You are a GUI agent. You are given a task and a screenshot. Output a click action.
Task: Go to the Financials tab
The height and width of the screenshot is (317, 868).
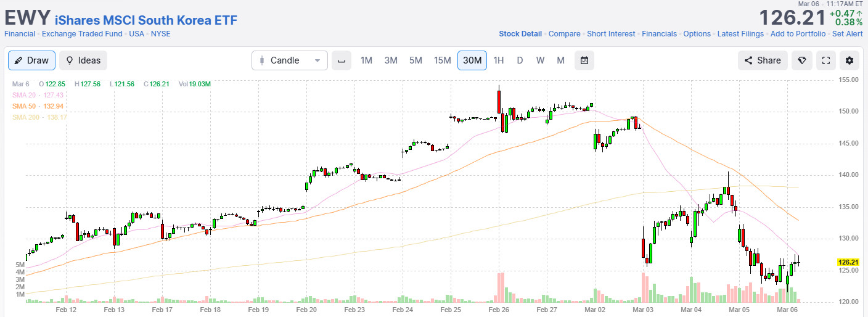pos(659,34)
